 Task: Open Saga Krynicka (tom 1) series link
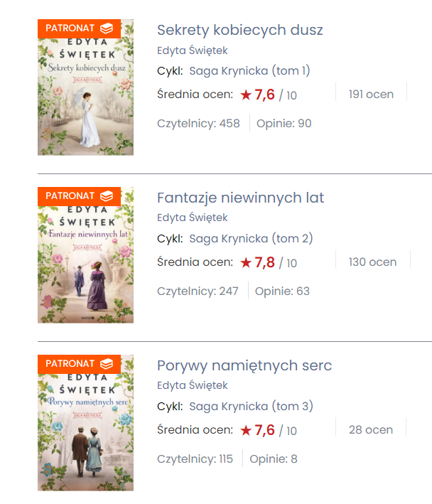249,70
